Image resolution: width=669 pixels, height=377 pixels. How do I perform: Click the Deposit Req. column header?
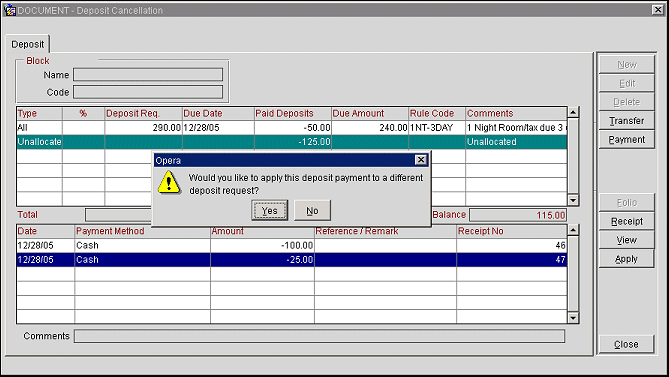click(143, 113)
